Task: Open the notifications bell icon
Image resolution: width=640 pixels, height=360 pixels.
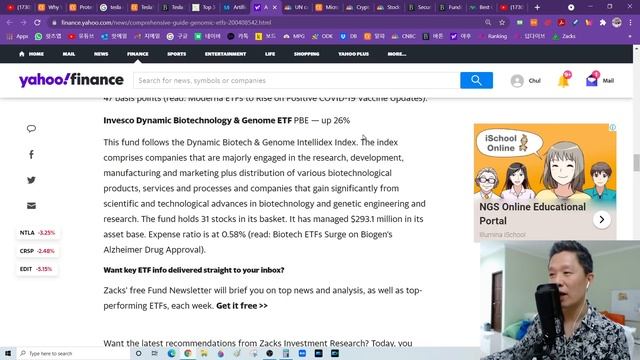Action: [x=563, y=81]
